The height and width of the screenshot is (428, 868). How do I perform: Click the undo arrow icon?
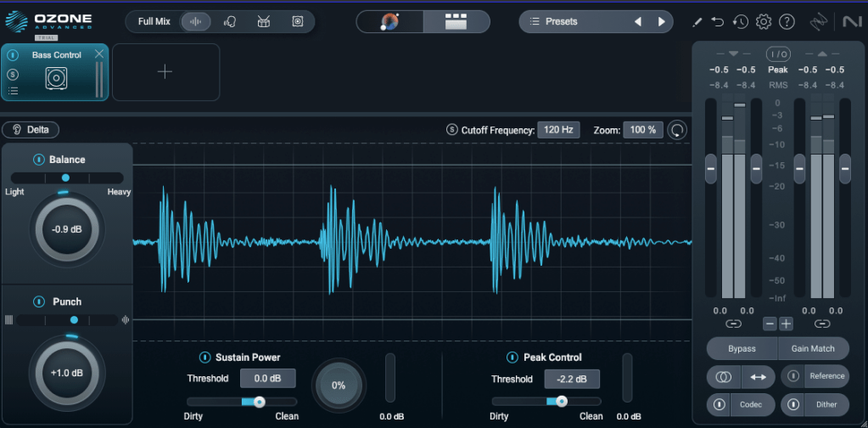718,22
